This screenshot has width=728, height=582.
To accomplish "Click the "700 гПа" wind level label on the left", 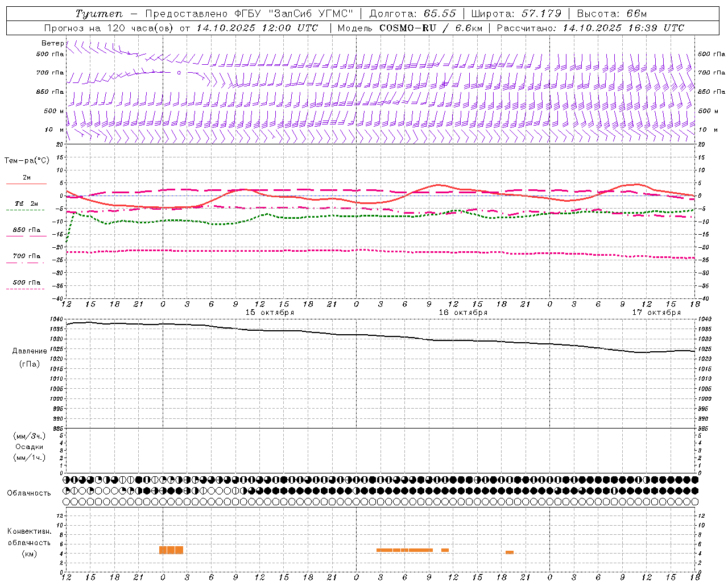I will (x=50, y=73).
